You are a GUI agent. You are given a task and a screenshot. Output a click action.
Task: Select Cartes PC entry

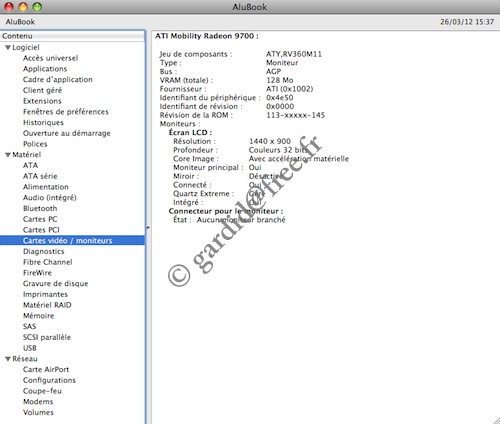[x=40, y=219]
